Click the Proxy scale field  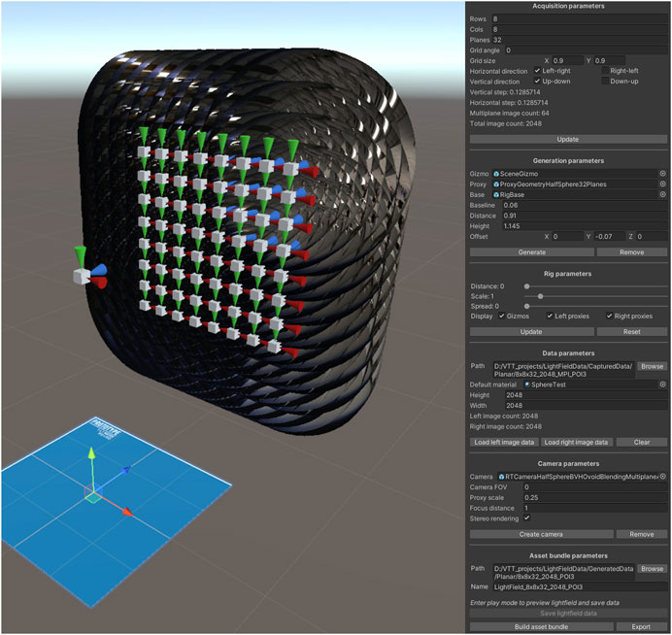pos(595,497)
